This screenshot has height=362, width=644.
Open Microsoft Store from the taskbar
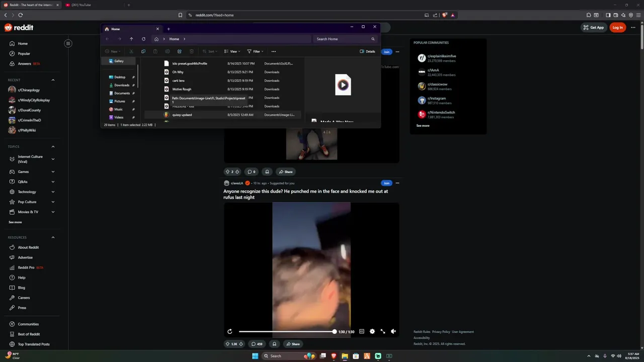(x=356, y=356)
